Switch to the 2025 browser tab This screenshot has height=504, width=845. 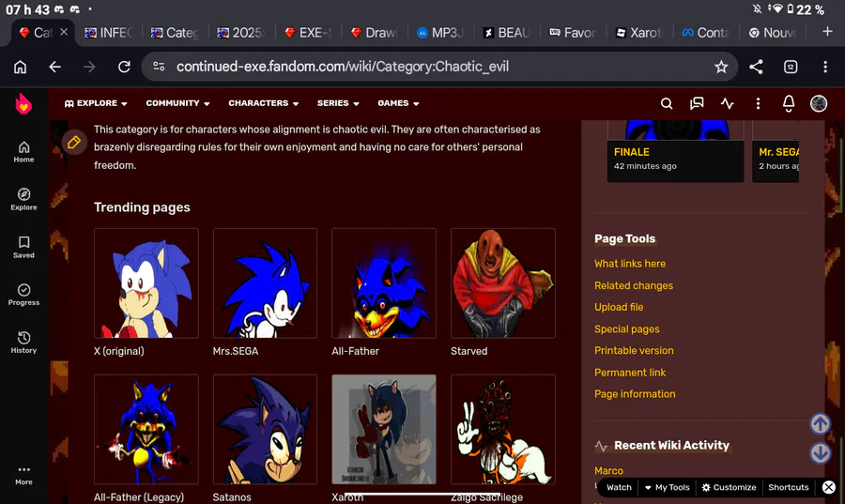tap(241, 33)
